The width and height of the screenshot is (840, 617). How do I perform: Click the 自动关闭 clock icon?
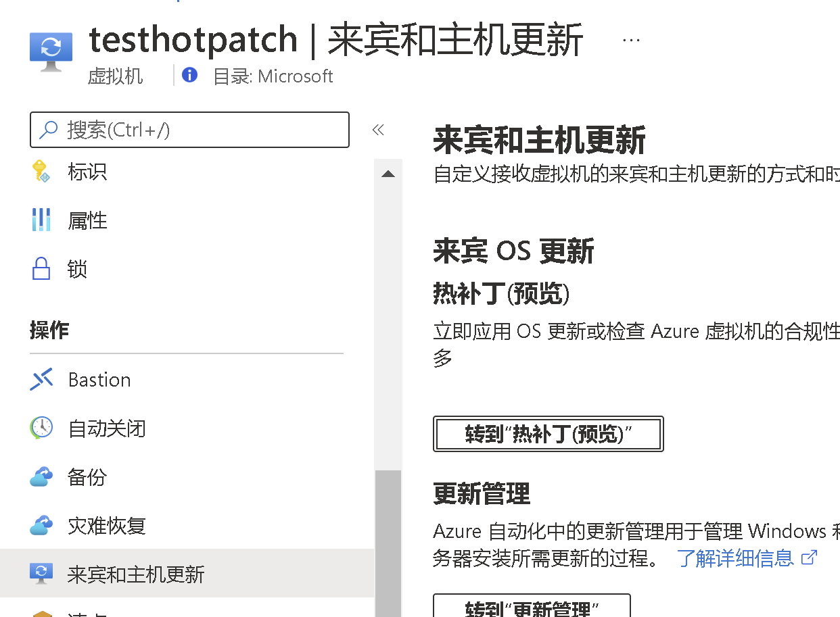41,428
